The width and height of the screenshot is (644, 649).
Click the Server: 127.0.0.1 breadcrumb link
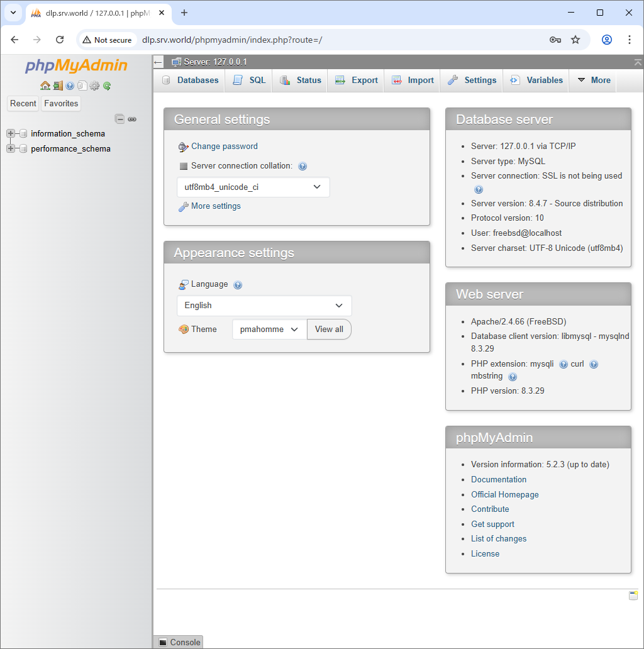click(215, 62)
